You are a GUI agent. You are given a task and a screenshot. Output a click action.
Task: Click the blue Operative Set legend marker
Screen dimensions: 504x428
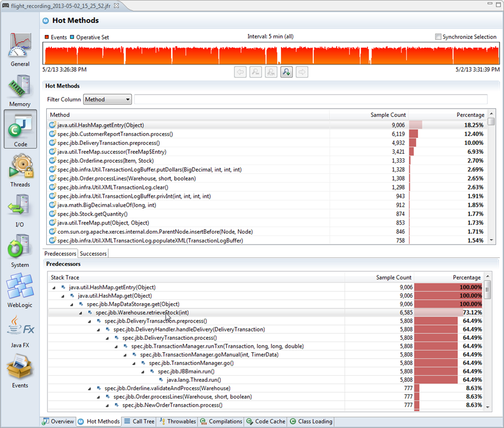click(72, 37)
